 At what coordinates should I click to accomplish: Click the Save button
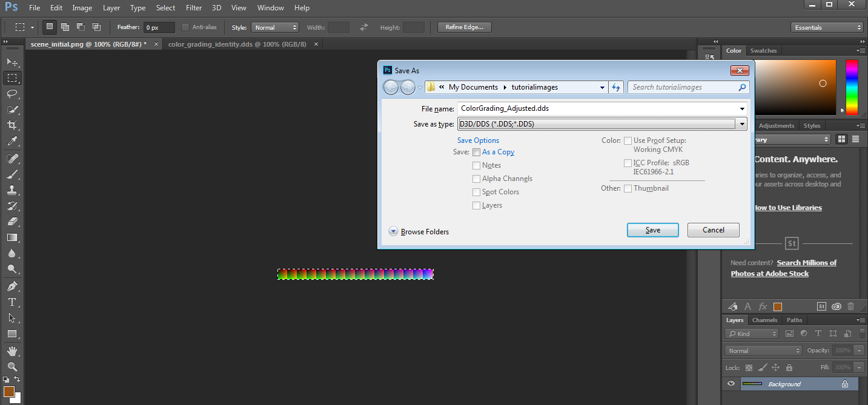click(652, 229)
